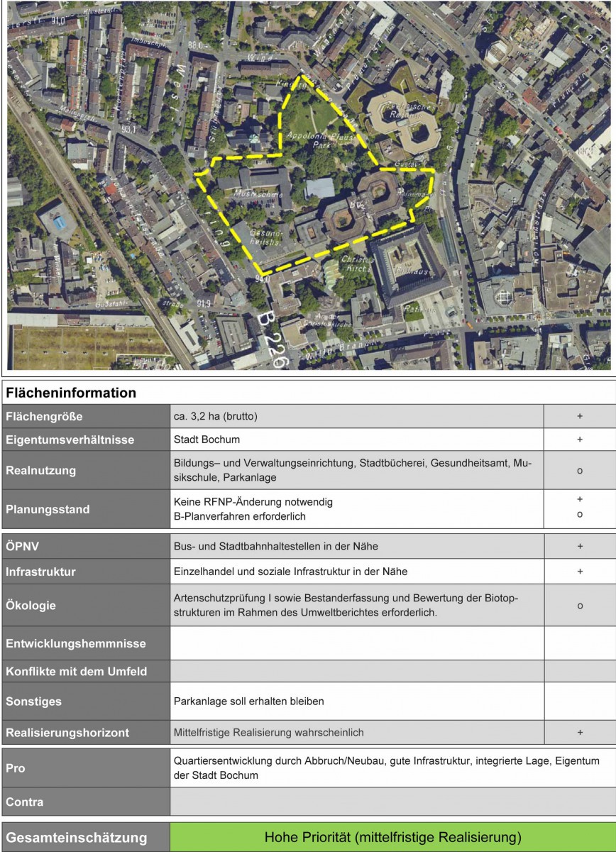Click the Flächeninformation section heading
Viewport: 616px width, 852px height.
pyautogui.click(x=71, y=393)
